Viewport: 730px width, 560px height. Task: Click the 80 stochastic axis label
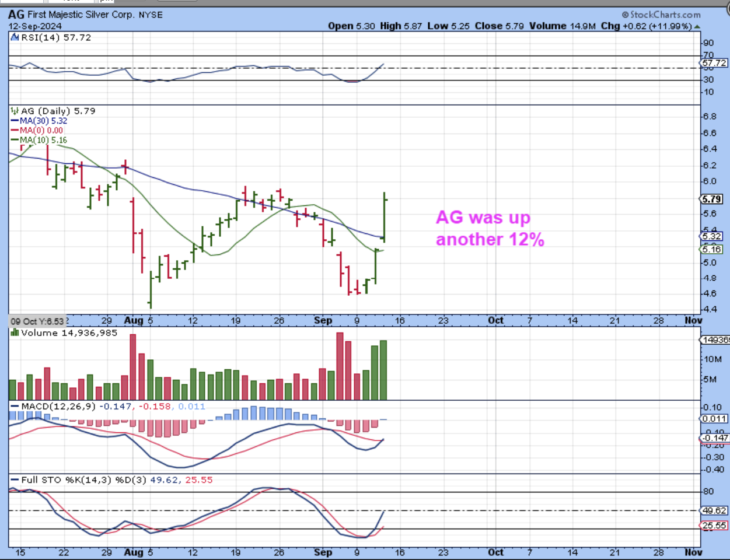[x=708, y=492]
